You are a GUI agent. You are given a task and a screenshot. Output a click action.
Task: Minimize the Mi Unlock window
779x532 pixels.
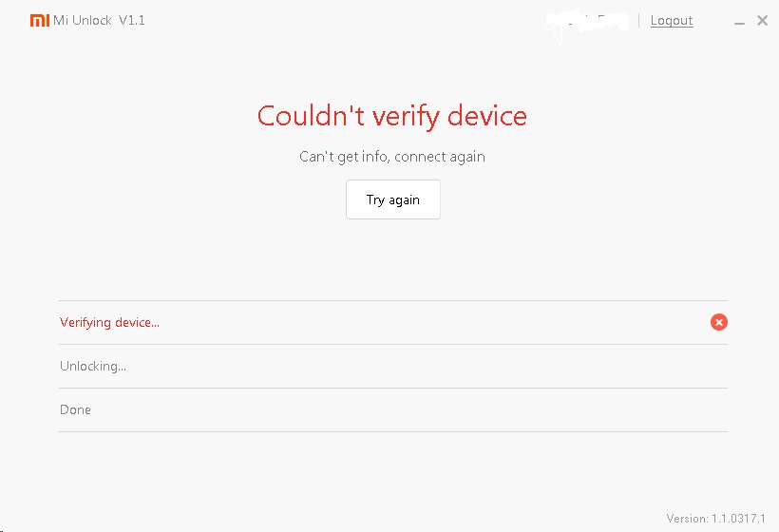coord(740,21)
